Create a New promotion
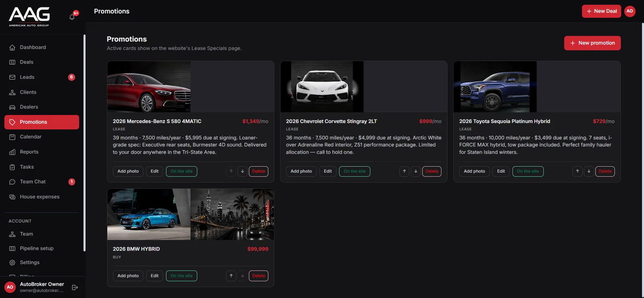Viewport: 644px width, 298px height. tap(592, 43)
